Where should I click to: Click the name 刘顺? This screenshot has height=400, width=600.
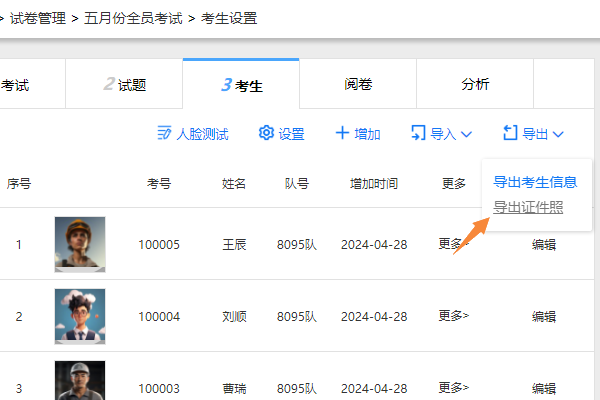(x=234, y=317)
